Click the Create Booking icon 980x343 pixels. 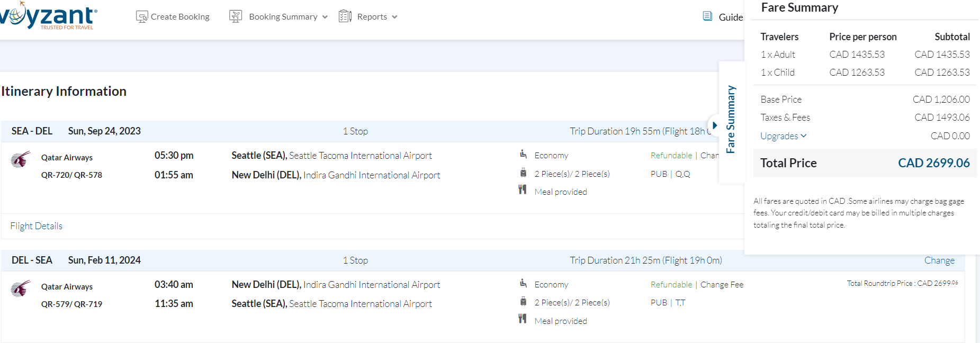pos(141,17)
